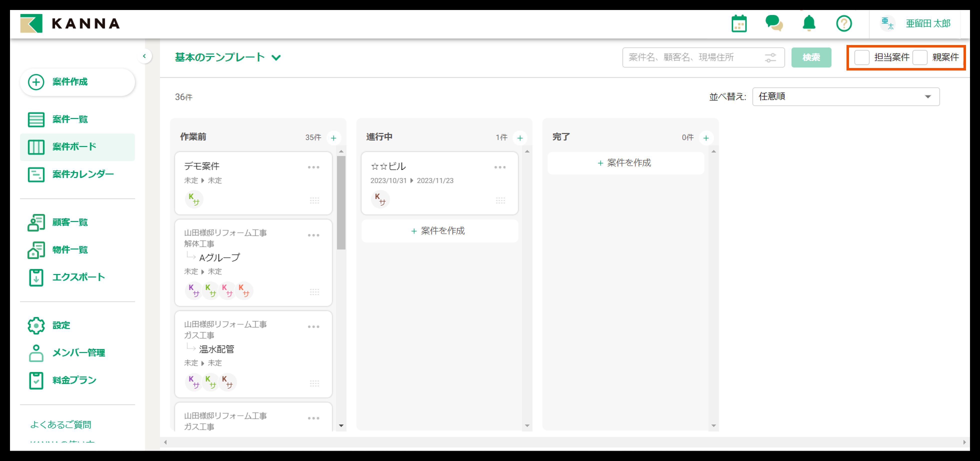980x461 pixels.
Task: Add a case to 作業前 column with plus
Action: point(334,138)
